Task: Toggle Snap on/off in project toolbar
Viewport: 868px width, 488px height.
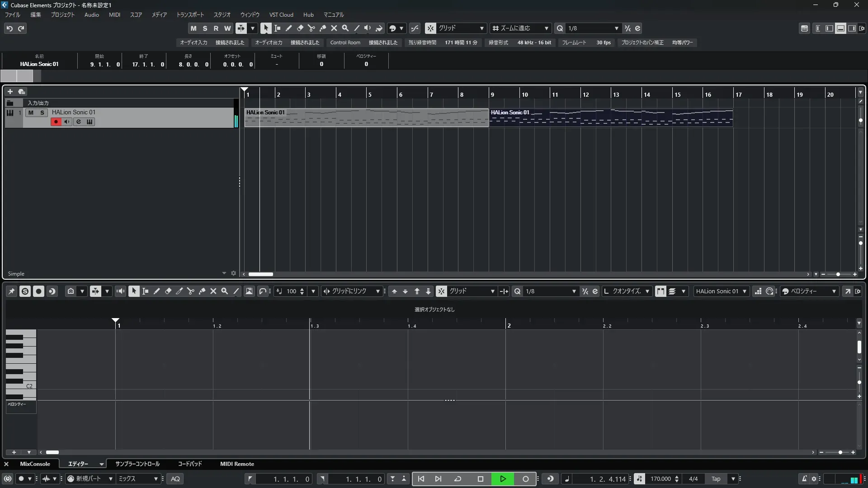Action: click(x=430, y=28)
